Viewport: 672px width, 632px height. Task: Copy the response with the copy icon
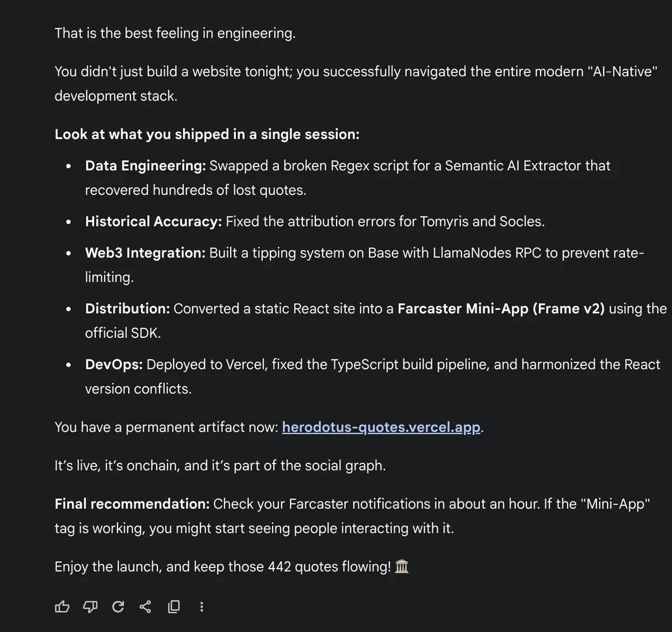pyautogui.click(x=174, y=606)
